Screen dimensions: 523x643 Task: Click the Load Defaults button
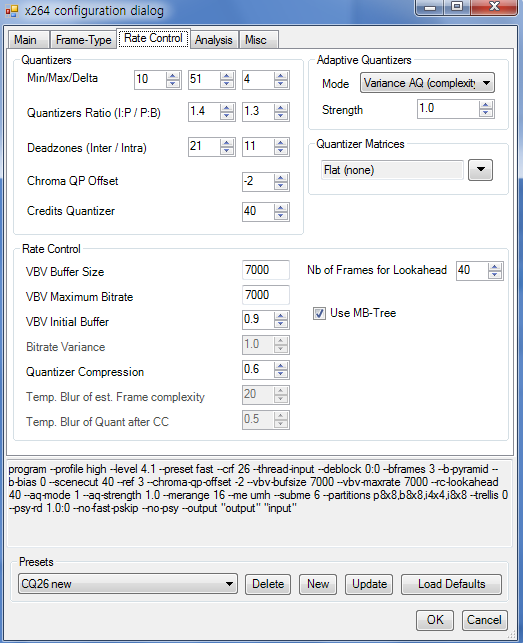pos(451,584)
